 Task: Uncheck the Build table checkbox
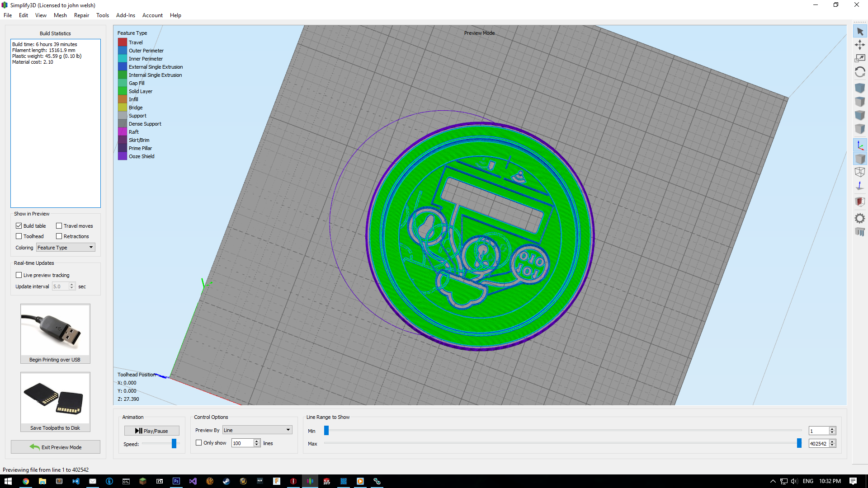pos(19,226)
